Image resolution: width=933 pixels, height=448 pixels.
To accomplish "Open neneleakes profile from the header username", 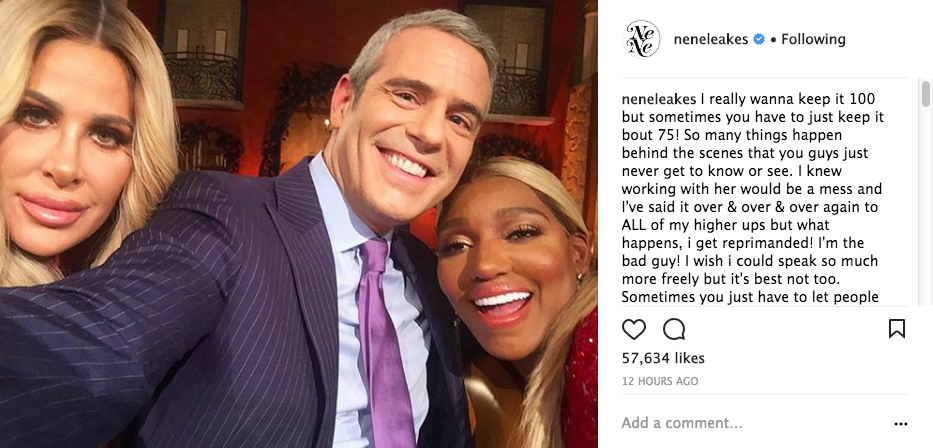I will click(x=710, y=39).
